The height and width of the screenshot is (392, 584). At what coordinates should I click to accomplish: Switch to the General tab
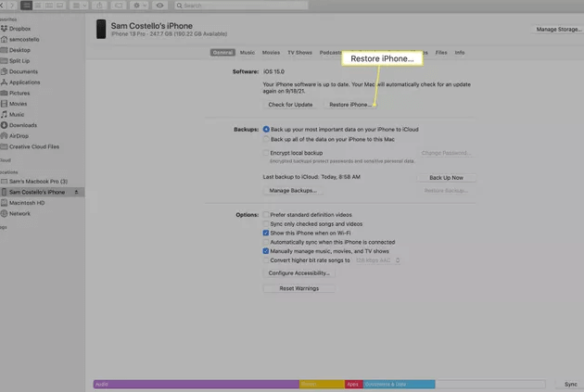(x=222, y=53)
